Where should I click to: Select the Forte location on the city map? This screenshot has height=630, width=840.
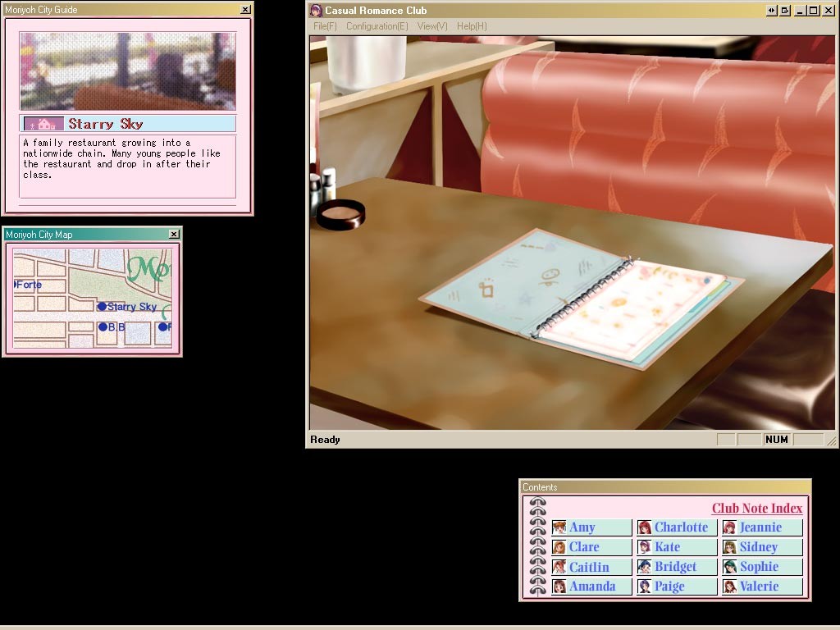click(x=28, y=285)
